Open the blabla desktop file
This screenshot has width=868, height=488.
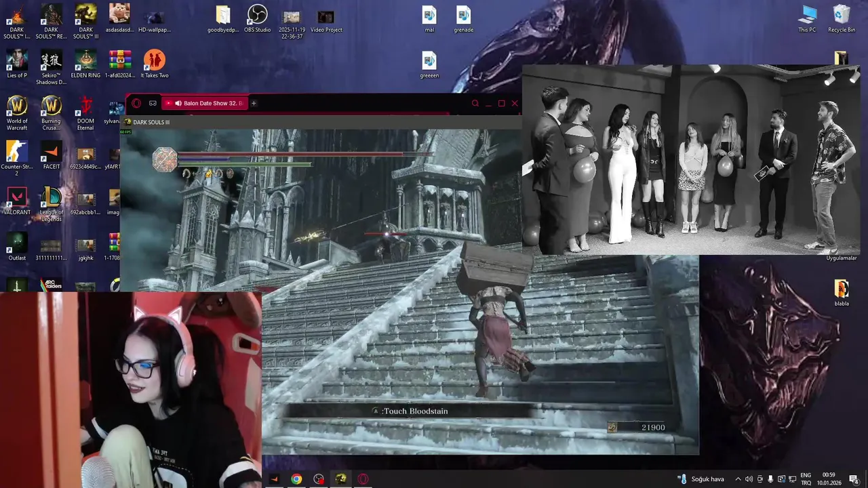pyautogui.click(x=842, y=292)
